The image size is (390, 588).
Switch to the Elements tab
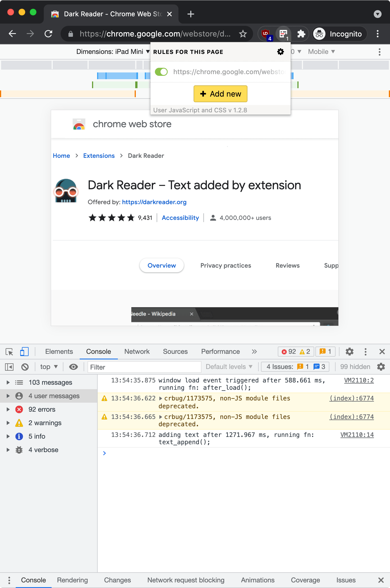(59, 352)
